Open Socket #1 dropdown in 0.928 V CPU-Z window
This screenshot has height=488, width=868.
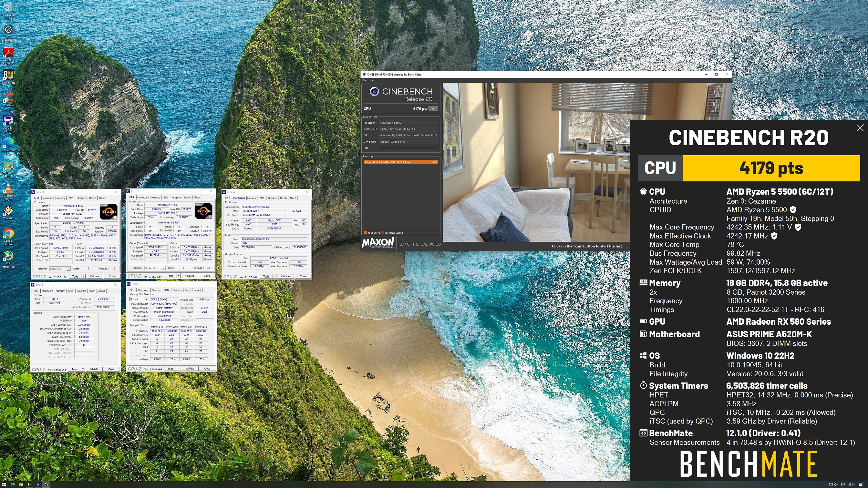(x=155, y=268)
